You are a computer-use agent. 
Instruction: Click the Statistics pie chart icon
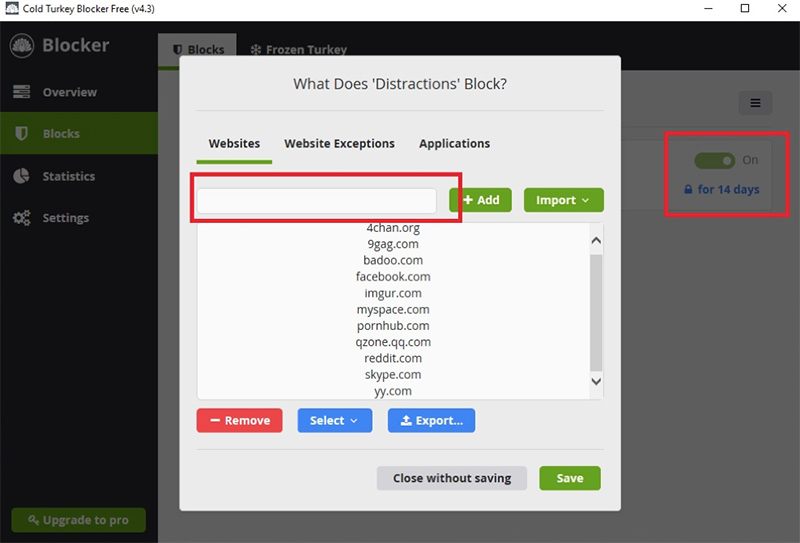(22, 176)
